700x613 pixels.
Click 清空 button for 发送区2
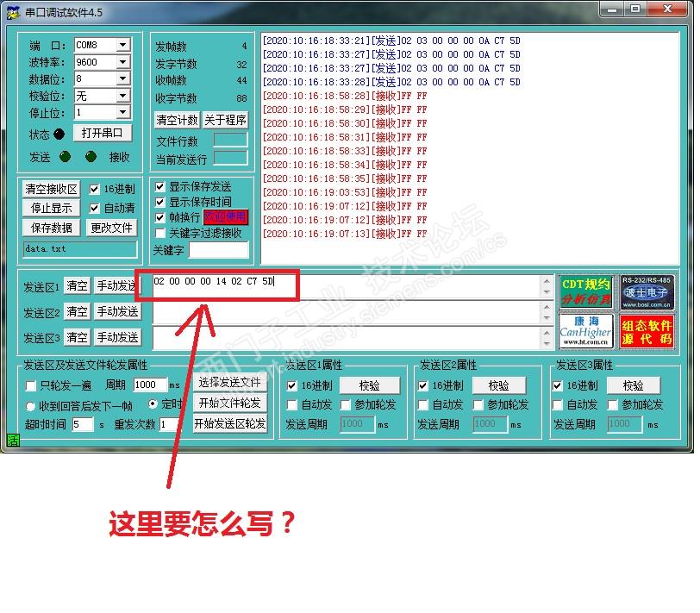pyautogui.click(x=78, y=311)
